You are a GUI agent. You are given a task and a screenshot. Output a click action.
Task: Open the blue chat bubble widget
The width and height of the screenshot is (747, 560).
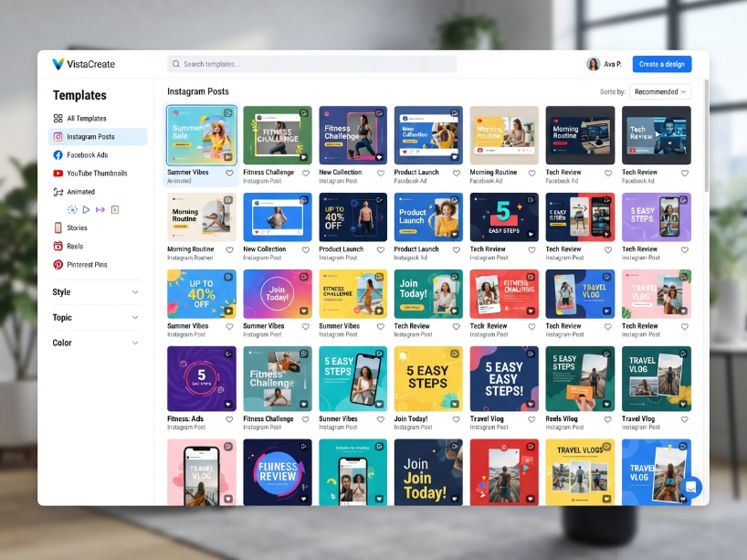[690, 487]
